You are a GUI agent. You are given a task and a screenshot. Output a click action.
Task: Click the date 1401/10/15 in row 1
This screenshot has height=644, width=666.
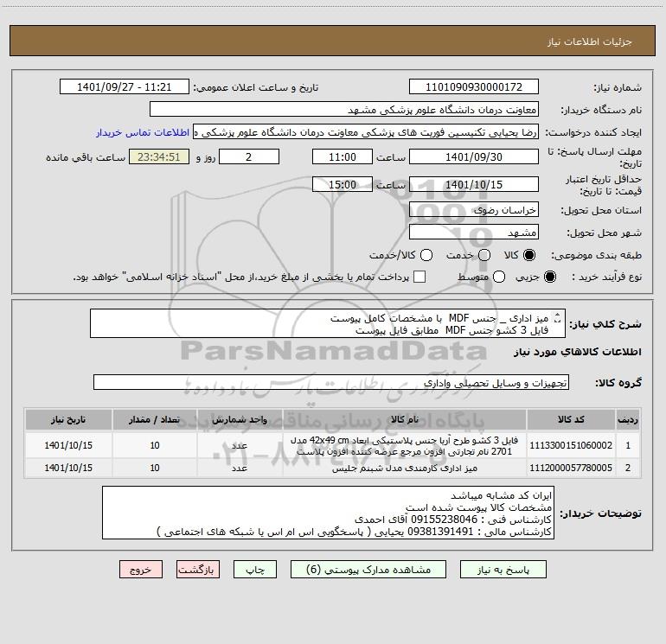pyautogui.click(x=68, y=445)
